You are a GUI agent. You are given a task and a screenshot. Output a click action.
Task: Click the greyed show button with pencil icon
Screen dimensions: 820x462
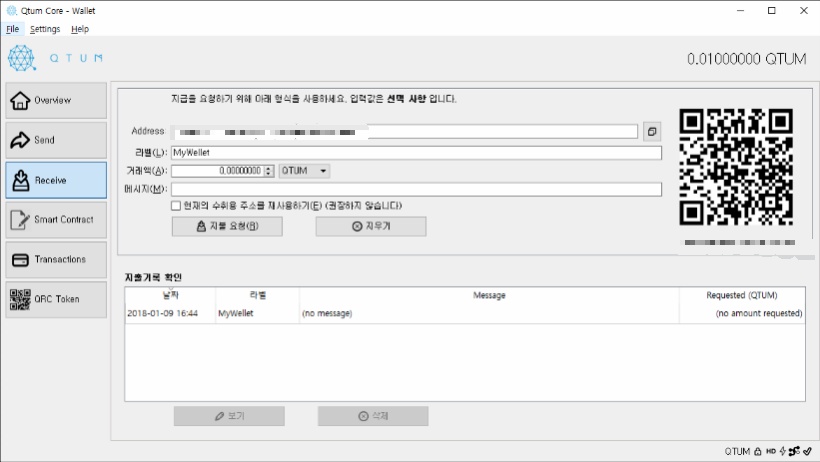pyautogui.click(x=229, y=416)
